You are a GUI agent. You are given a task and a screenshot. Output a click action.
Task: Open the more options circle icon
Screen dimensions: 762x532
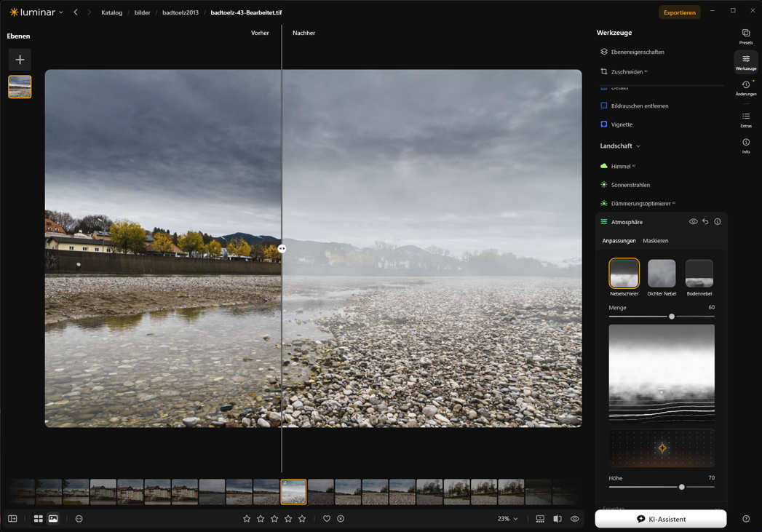tap(79, 519)
